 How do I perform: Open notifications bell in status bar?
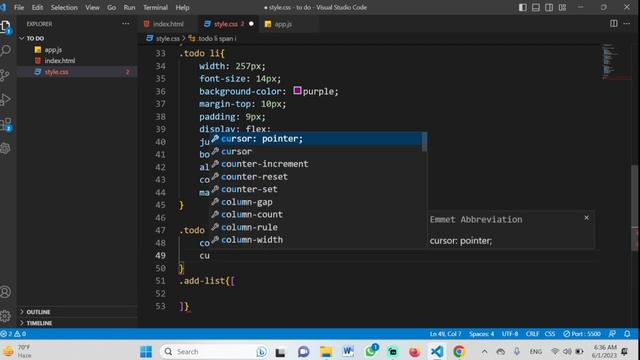[627, 334]
